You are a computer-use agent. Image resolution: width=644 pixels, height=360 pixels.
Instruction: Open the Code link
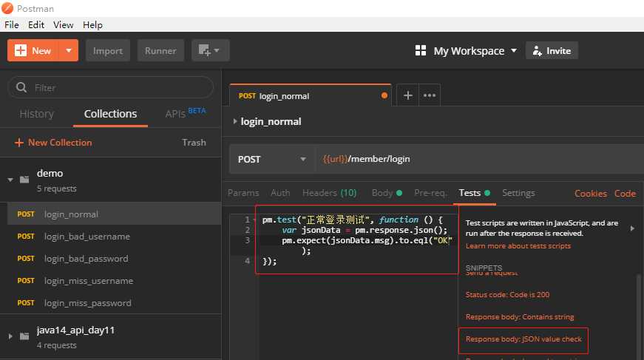pos(625,194)
